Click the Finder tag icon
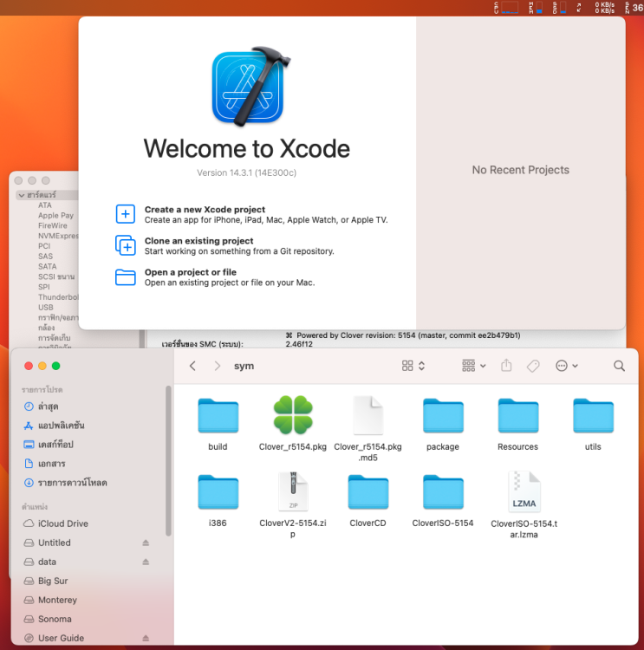The height and width of the screenshot is (650, 644). 533,366
